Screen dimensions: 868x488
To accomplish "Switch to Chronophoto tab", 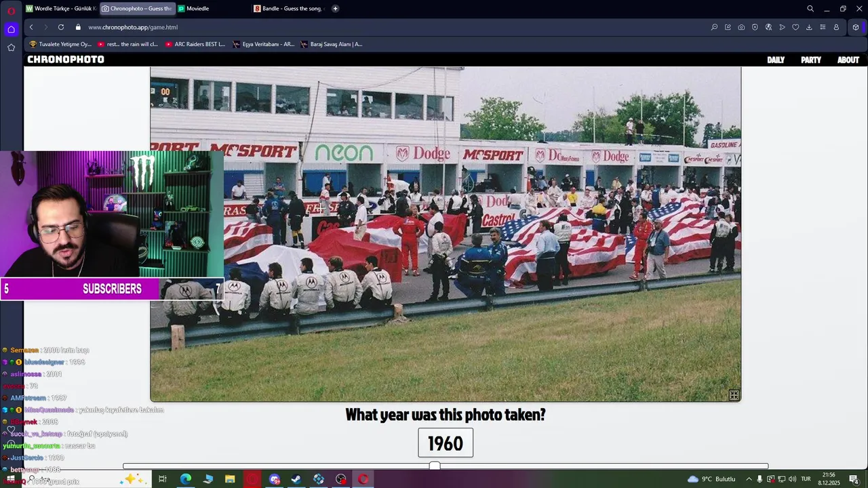I will [137, 9].
